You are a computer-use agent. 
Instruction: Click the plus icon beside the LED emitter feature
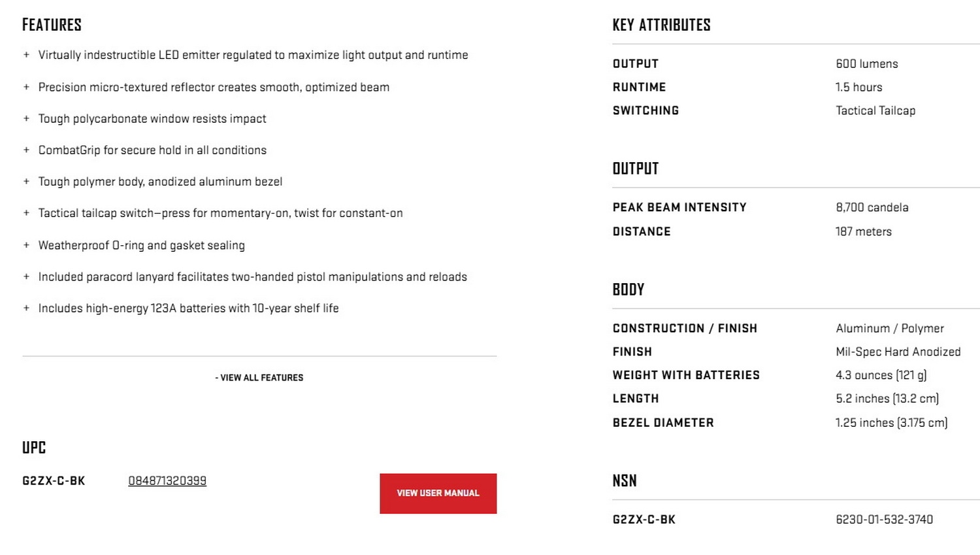[26, 55]
